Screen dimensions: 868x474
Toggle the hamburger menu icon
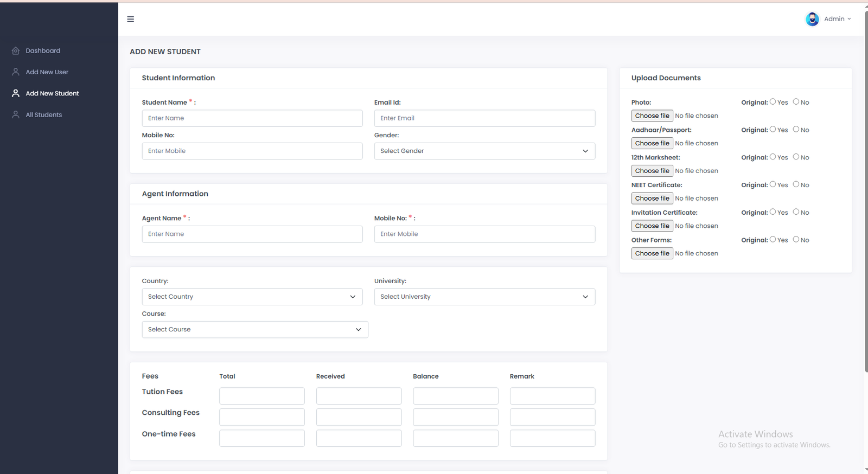pyautogui.click(x=131, y=19)
